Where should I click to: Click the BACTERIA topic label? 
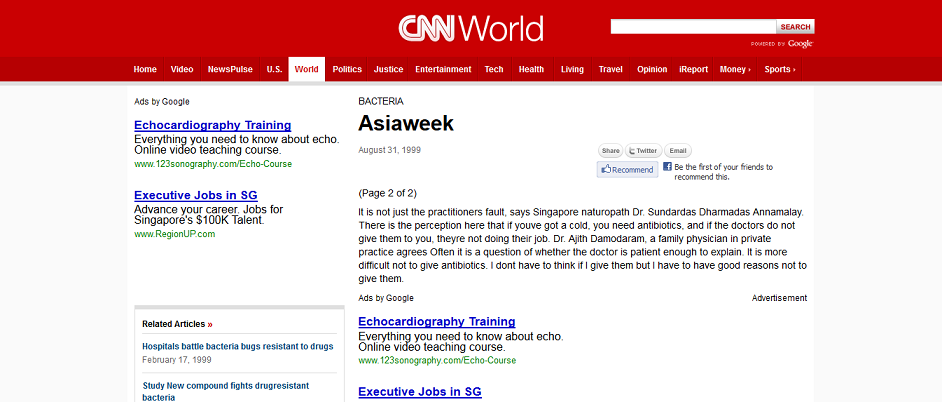(x=381, y=102)
